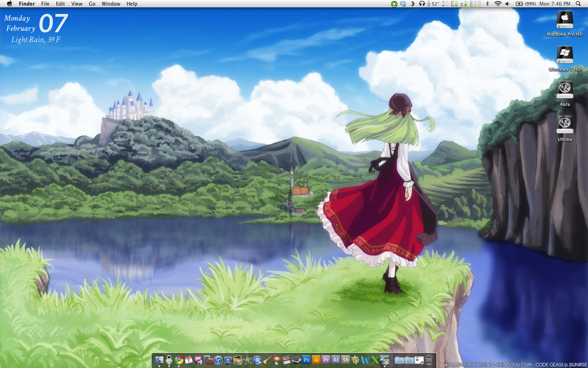Click the chevron arrow menu bar icon
Screen dimensions: 588x368
click(413, 4)
